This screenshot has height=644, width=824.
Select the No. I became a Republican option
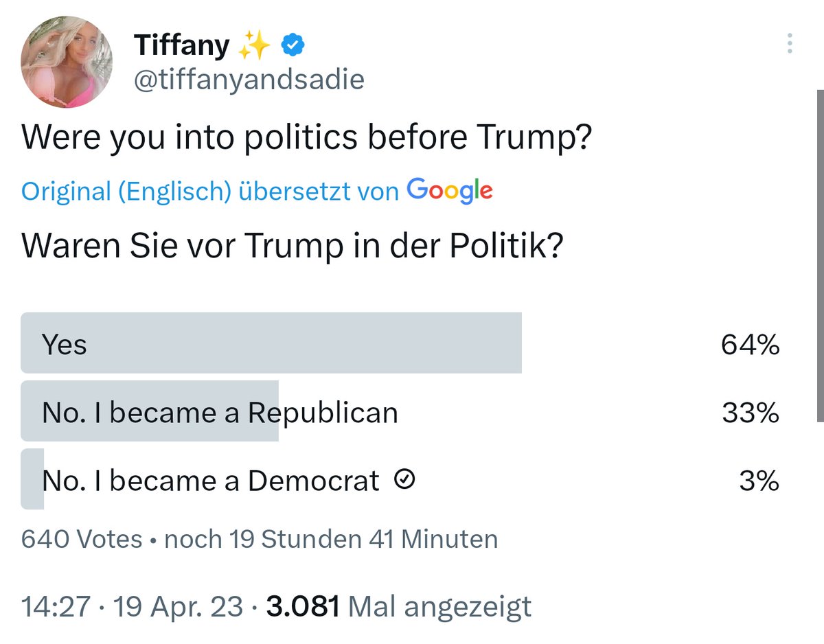402,412
